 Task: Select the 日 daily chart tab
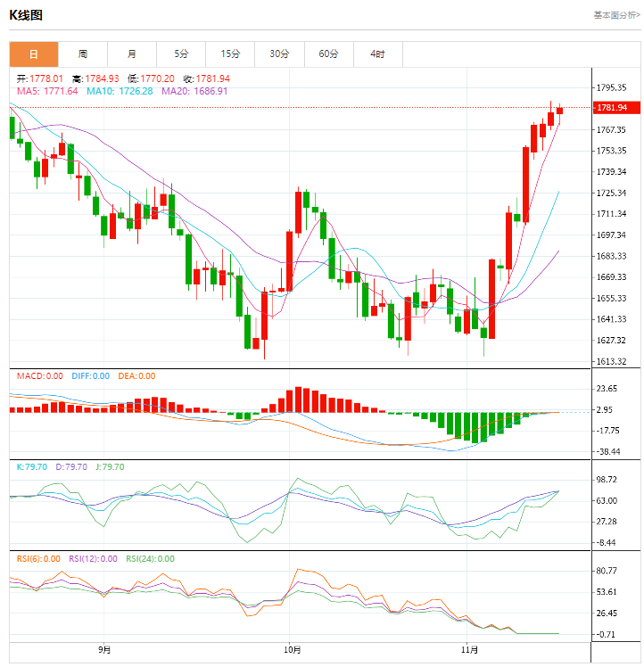(34, 54)
